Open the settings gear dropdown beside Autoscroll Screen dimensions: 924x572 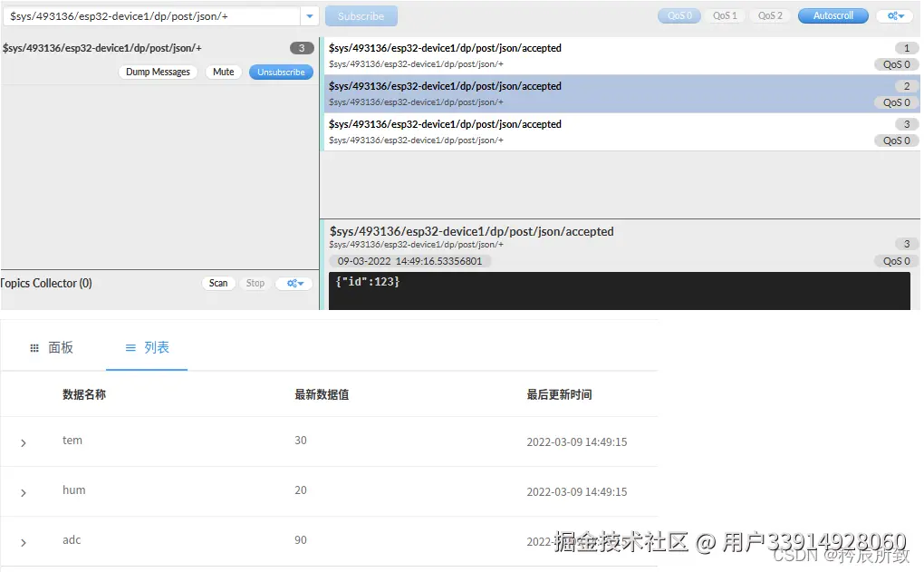pos(895,16)
